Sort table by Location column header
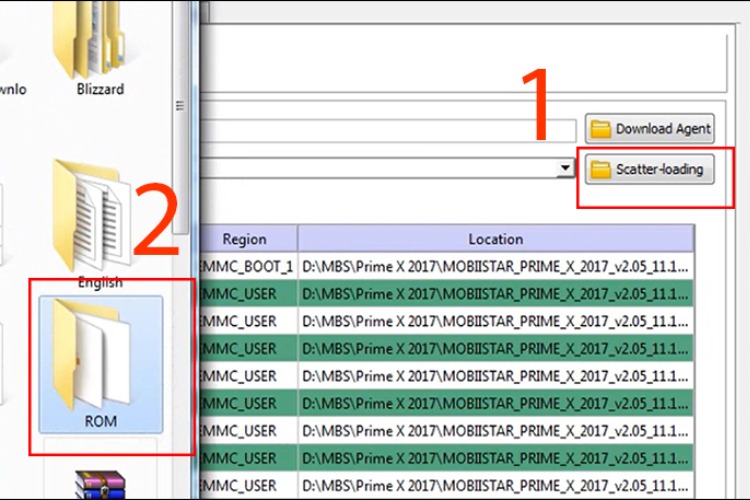 tap(495, 239)
